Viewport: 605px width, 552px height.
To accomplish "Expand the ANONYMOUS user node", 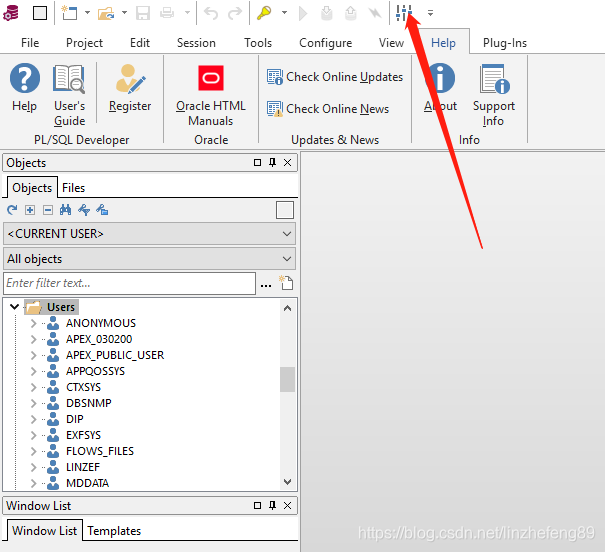I will click(34, 323).
